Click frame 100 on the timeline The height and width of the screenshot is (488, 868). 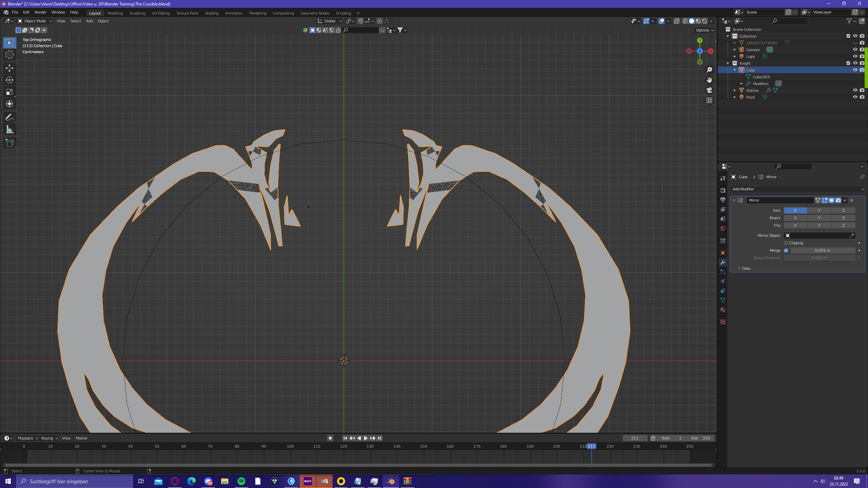point(290,446)
